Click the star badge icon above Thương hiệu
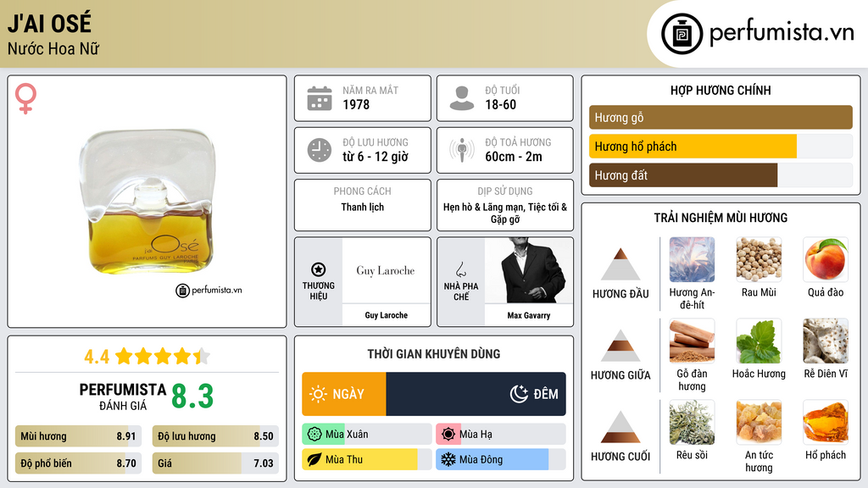Image resolution: width=868 pixels, height=488 pixels. (319, 269)
